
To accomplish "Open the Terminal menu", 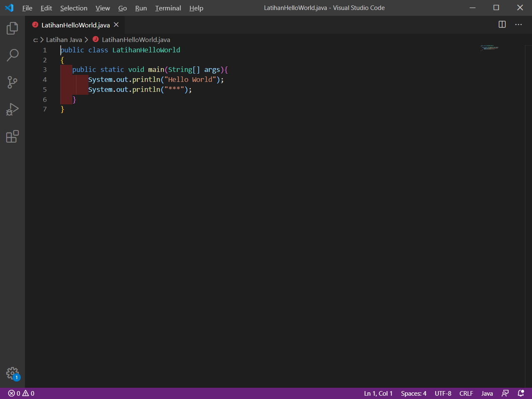I will [x=168, y=8].
